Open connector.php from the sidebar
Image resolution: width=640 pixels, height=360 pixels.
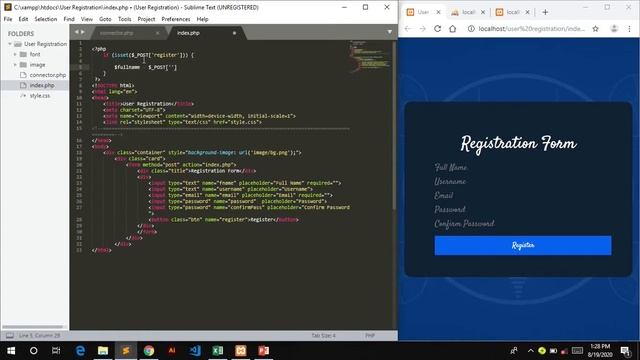point(47,75)
